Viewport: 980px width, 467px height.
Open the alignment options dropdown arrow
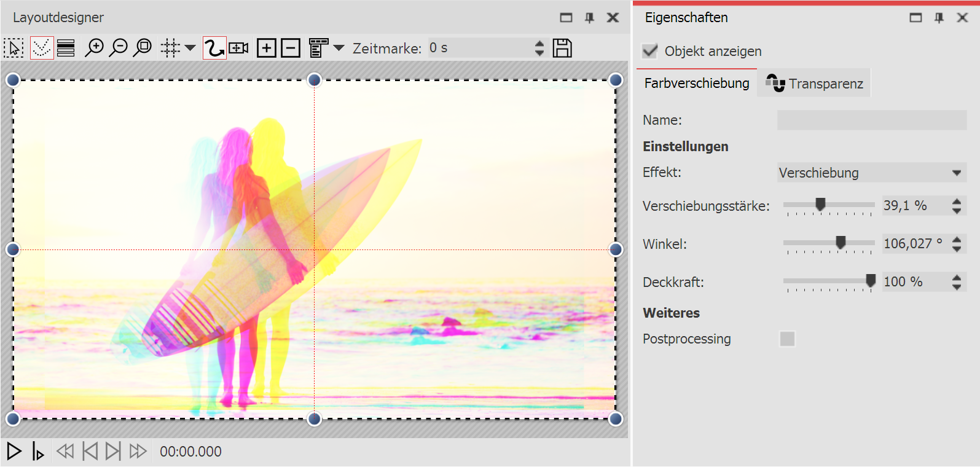click(x=339, y=48)
